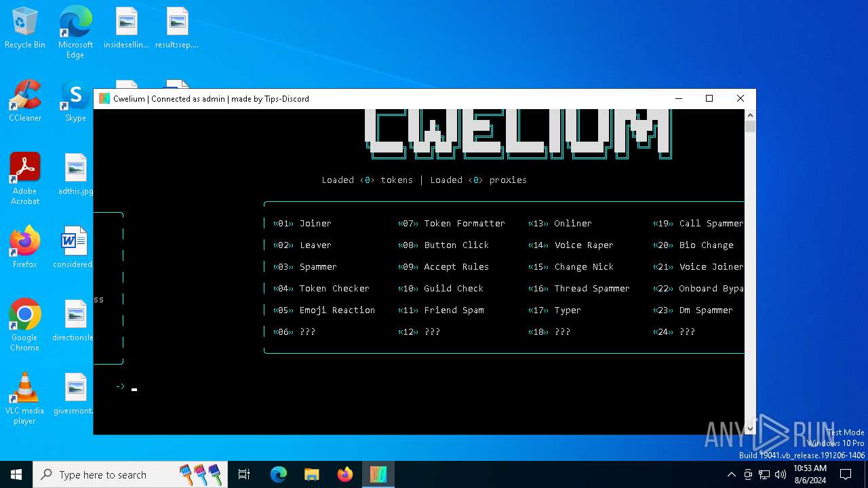Click the "15 Change Nick" text
868x488 pixels.
click(571, 267)
